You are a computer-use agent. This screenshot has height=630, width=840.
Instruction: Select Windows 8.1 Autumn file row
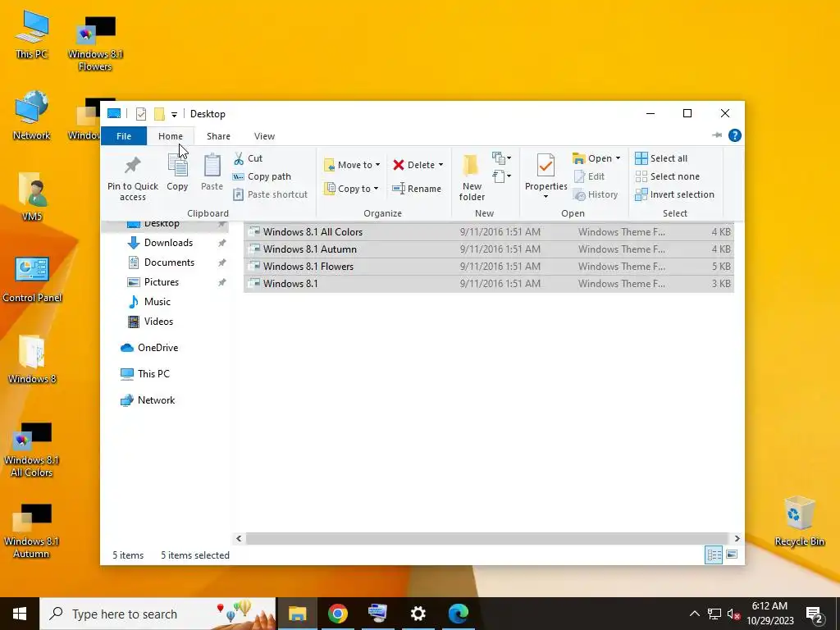coord(489,249)
